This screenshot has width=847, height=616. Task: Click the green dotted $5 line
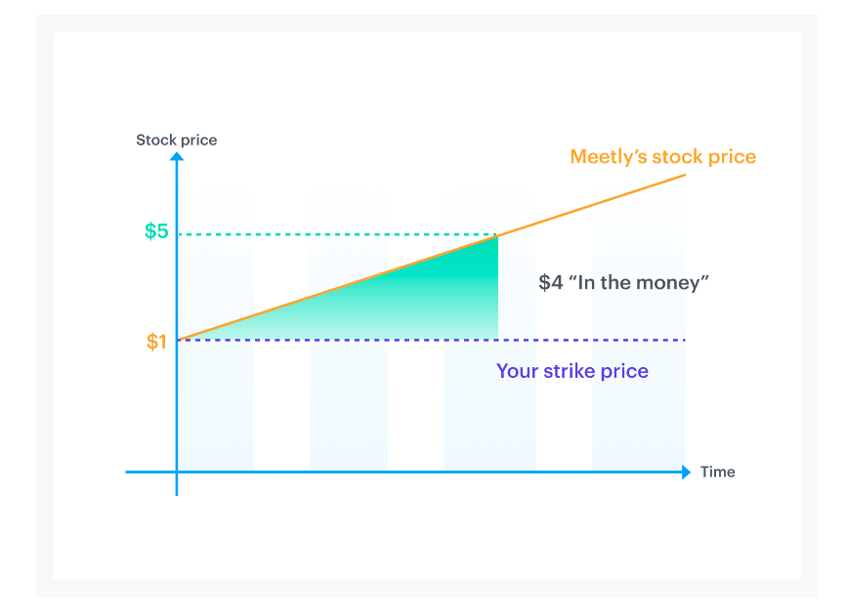point(332,234)
